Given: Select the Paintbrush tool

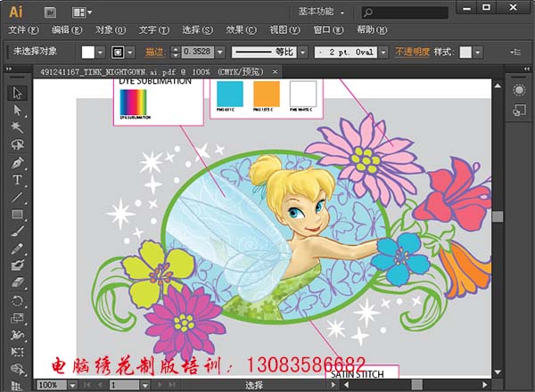Looking at the screenshot, I should (17, 232).
